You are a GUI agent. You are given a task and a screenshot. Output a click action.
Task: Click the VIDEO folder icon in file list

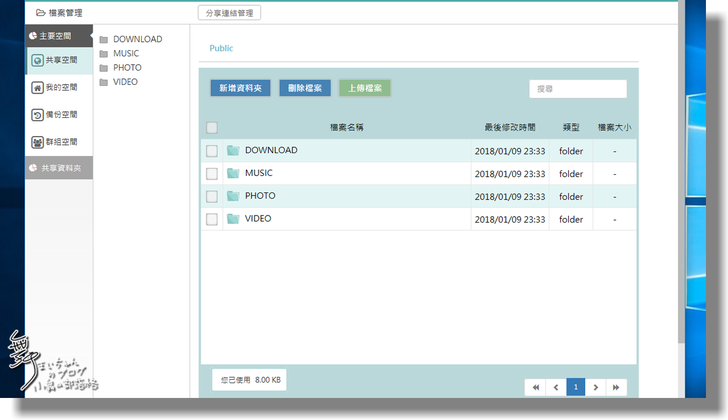point(233,219)
